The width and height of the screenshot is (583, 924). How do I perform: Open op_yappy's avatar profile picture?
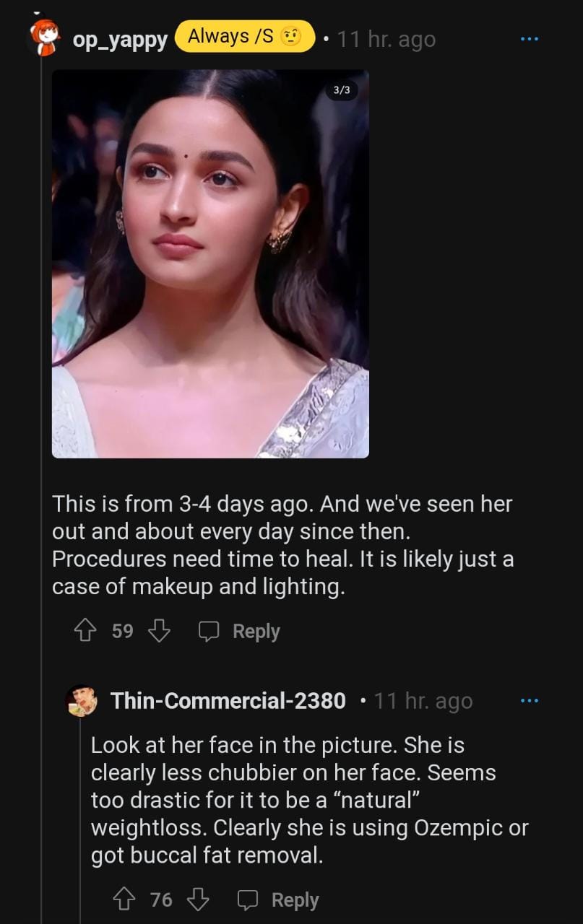click(45, 38)
